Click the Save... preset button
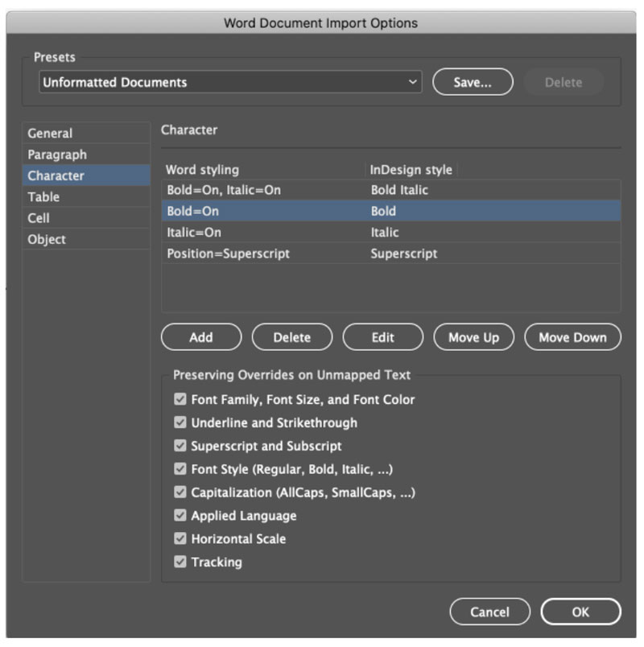 [473, 82]
